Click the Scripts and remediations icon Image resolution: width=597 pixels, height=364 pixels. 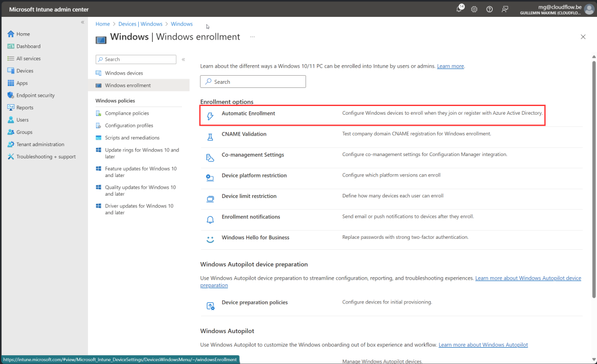click(x=98, y=137)
